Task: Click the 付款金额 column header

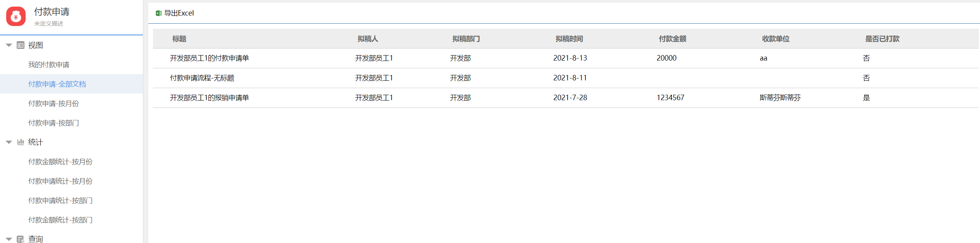Action: point(672,39)
